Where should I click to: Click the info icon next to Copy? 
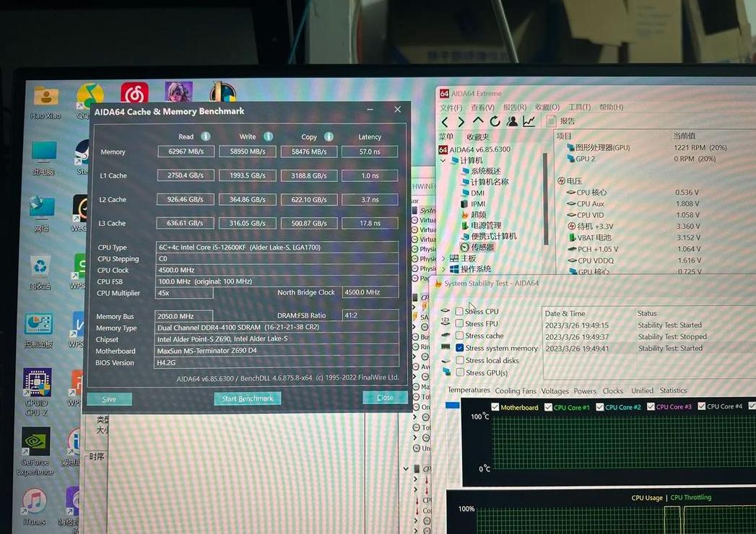329,136
